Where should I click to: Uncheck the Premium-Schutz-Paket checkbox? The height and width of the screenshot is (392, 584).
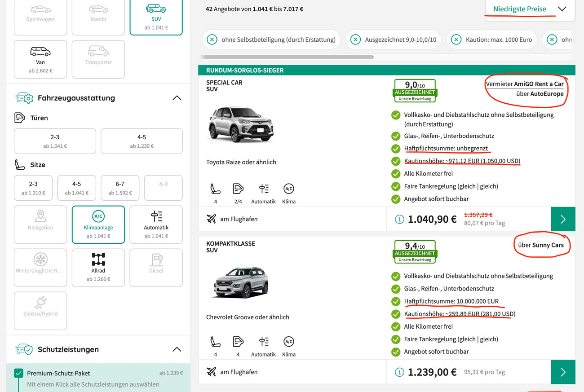pos(18,373)
